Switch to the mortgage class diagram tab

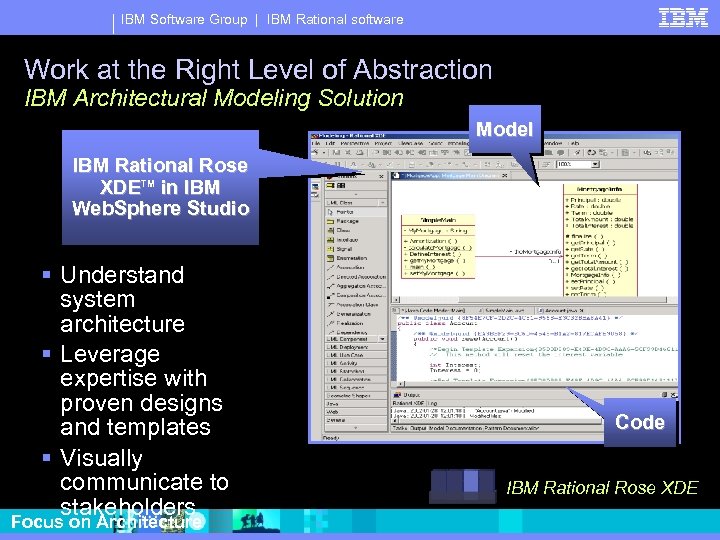pos(448,175)
